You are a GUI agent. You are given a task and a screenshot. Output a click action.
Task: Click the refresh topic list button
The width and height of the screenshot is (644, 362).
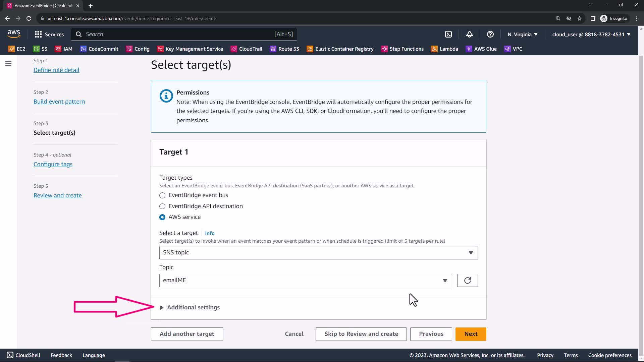pyautogui.click(x=467, y=281)
